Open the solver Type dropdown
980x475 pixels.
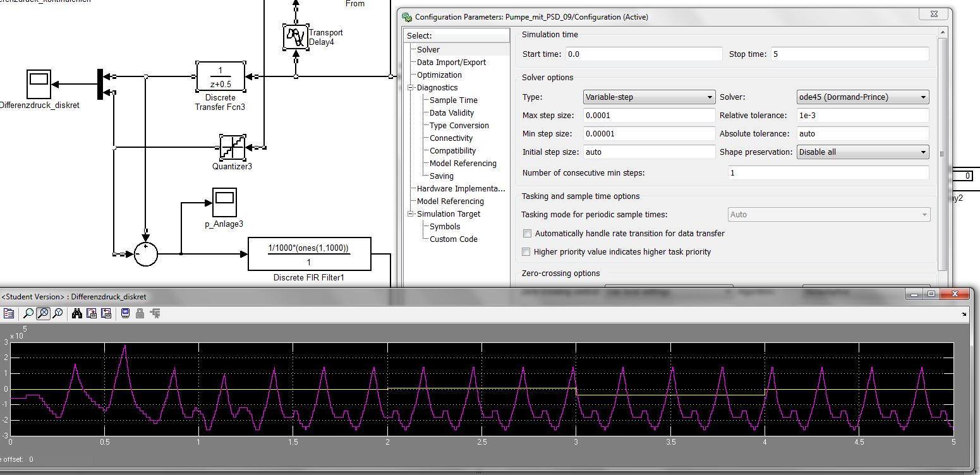(649, 97)
